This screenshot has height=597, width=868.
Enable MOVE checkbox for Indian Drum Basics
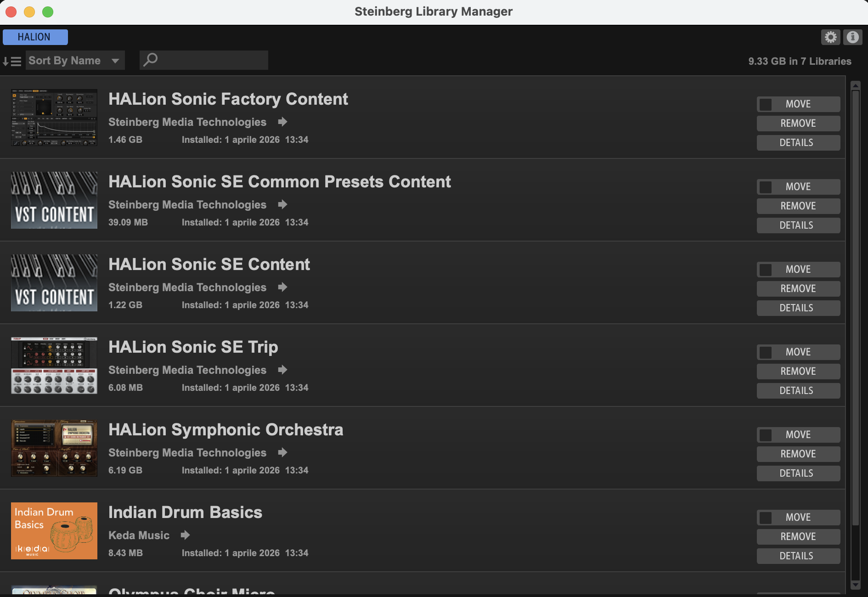(x=766, y=518)
